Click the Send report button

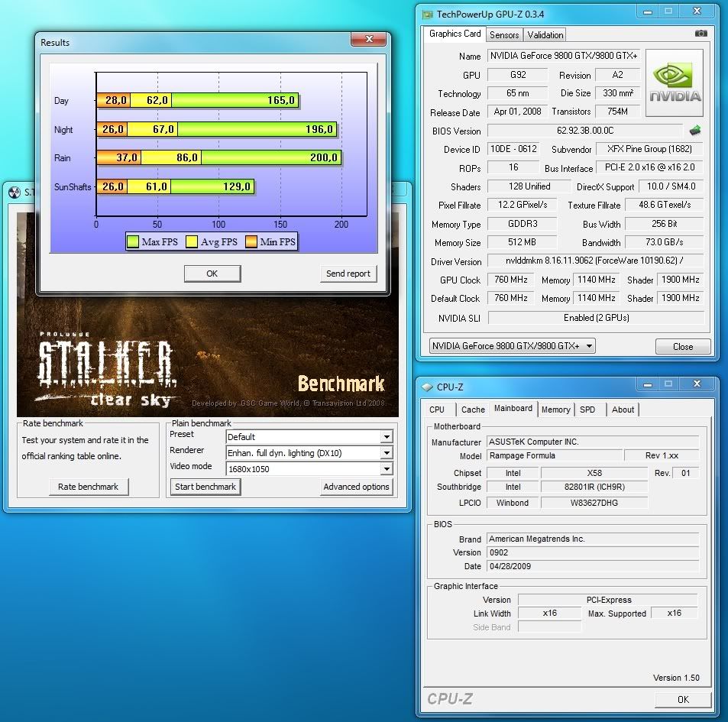pos(348,274)
